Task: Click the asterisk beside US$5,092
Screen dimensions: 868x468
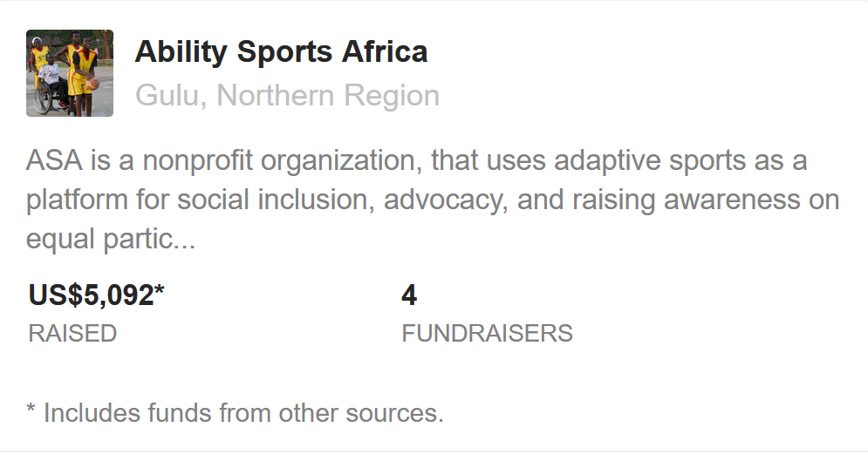Action: [x=160, y=290]
